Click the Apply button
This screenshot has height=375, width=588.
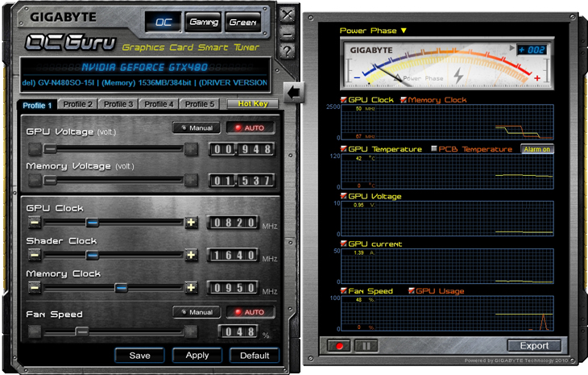click(x=197, y=355)
